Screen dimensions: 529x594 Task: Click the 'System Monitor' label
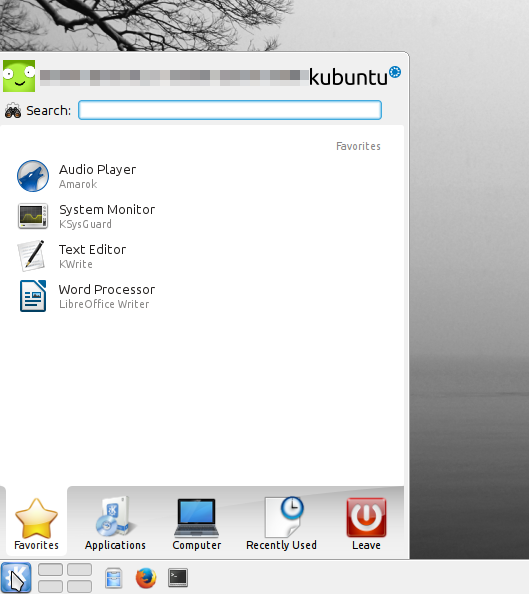click(107, 209)
